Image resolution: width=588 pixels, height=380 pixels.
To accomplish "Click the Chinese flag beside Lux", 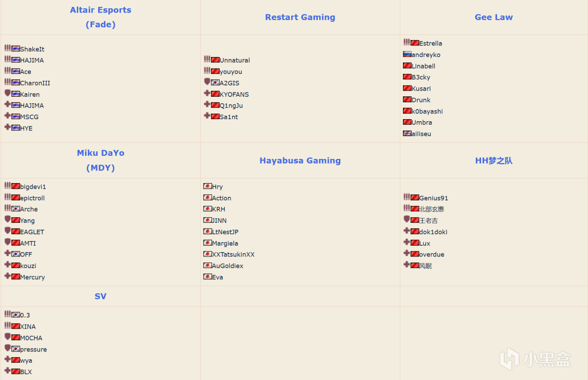I will (415, 243).
